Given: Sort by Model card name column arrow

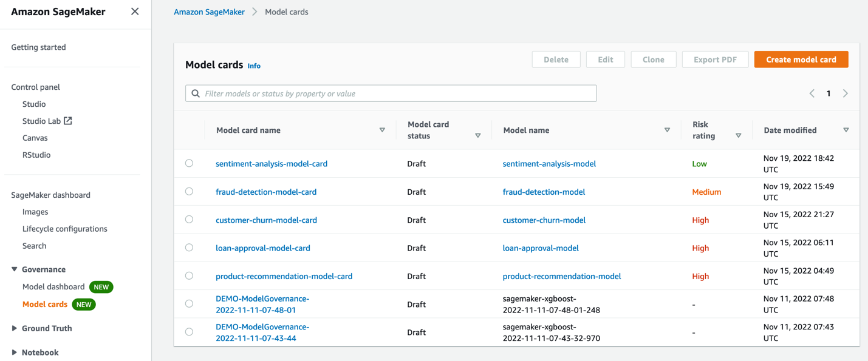Looking at the screenshot, I should coord(382,130).
